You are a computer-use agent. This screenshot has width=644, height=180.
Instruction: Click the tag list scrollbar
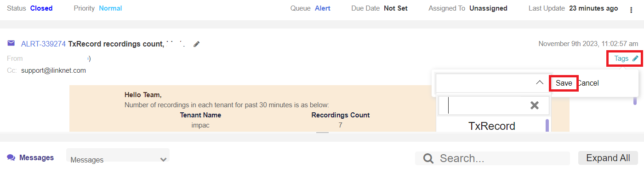pos(547,125)
